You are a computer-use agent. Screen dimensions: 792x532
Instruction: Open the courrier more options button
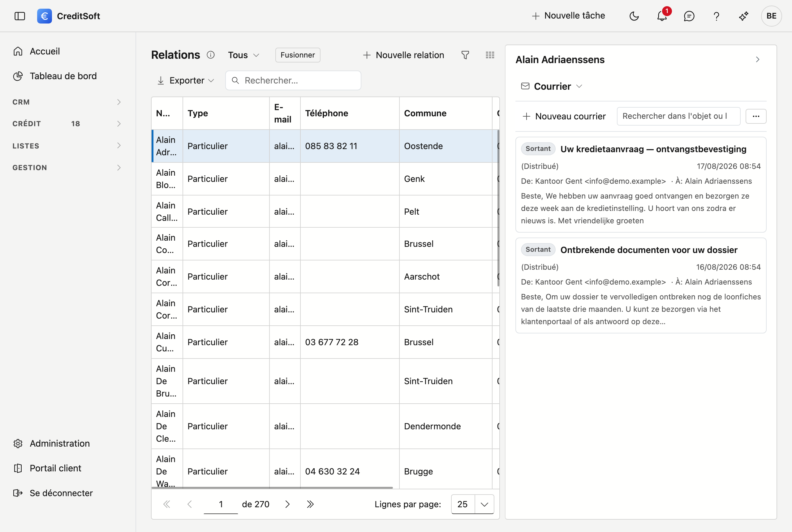756,116
